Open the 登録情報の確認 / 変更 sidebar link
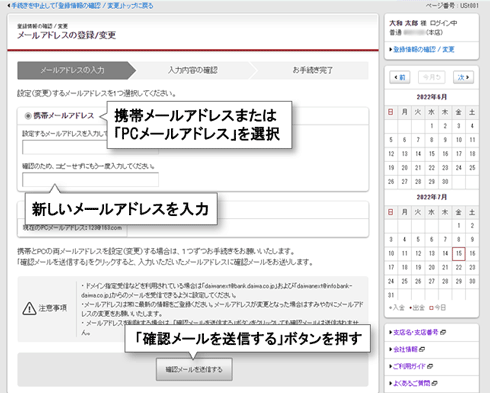 424,49
